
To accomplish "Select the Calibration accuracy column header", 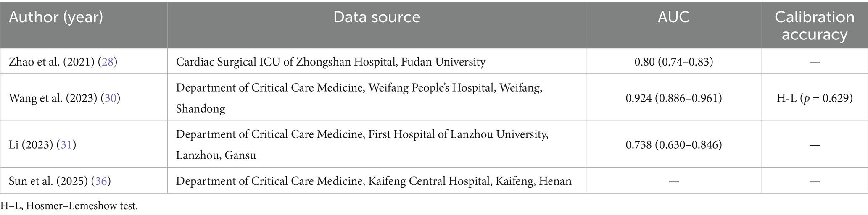I will tap(814, 26).
